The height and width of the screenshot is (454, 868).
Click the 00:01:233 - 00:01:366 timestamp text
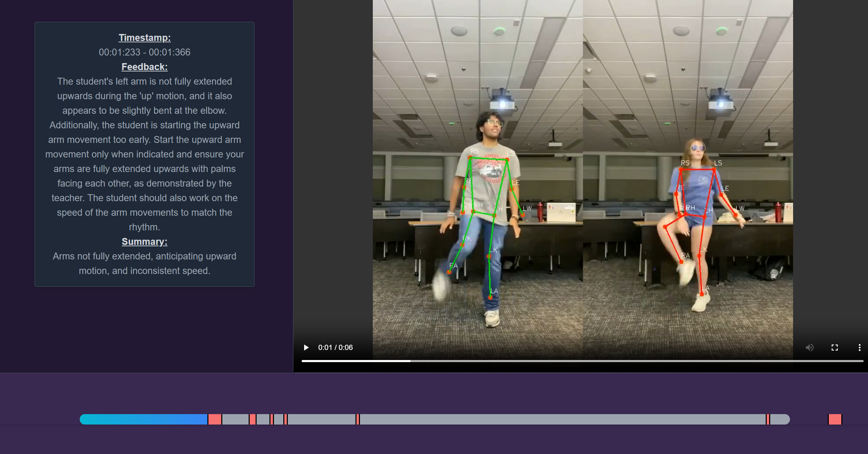[145, 52]
